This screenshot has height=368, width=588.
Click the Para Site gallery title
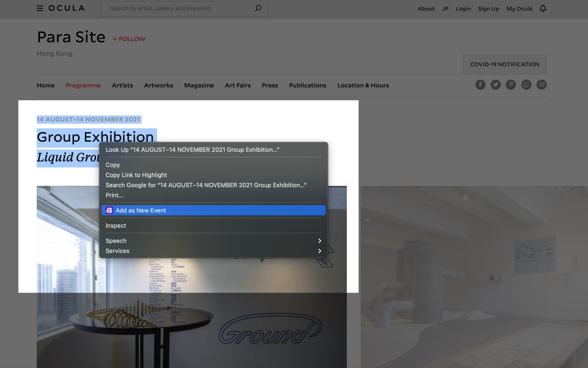coord(71,37)
